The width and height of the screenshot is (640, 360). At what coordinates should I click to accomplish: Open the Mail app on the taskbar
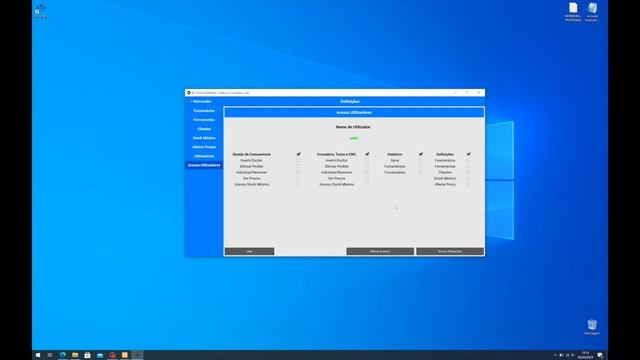[x=100, y=355]
